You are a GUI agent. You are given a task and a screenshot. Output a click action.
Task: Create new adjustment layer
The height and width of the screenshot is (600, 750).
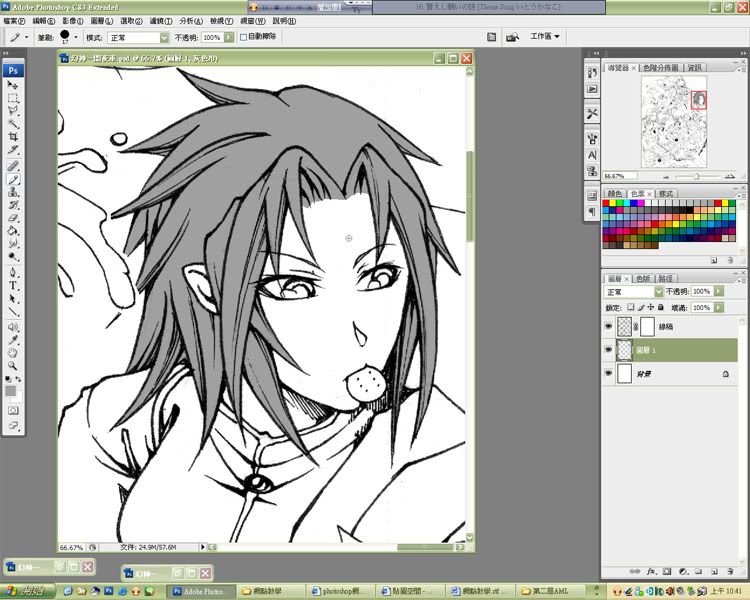click(683, 571)
